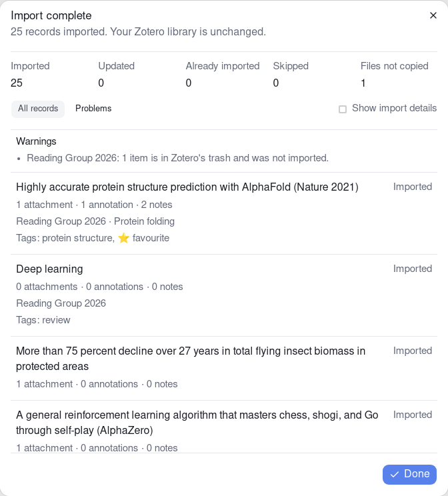This screenshot has width=448, height=496.
Task: Click the checkmark icon on Done button
Action: coord(394,474)
